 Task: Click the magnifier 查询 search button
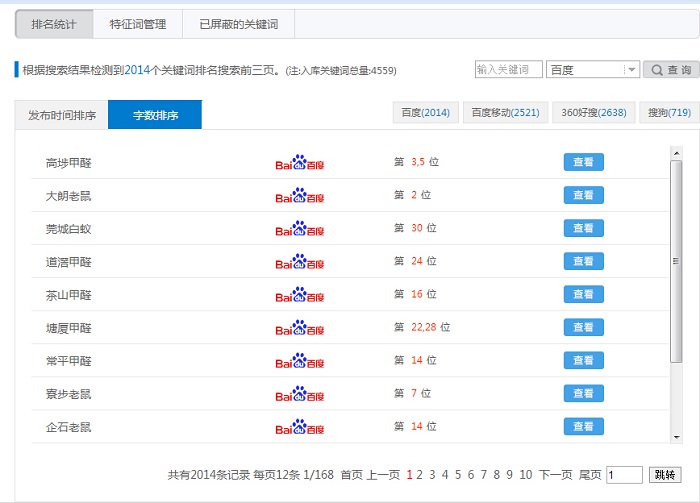[x=669, y=70]
